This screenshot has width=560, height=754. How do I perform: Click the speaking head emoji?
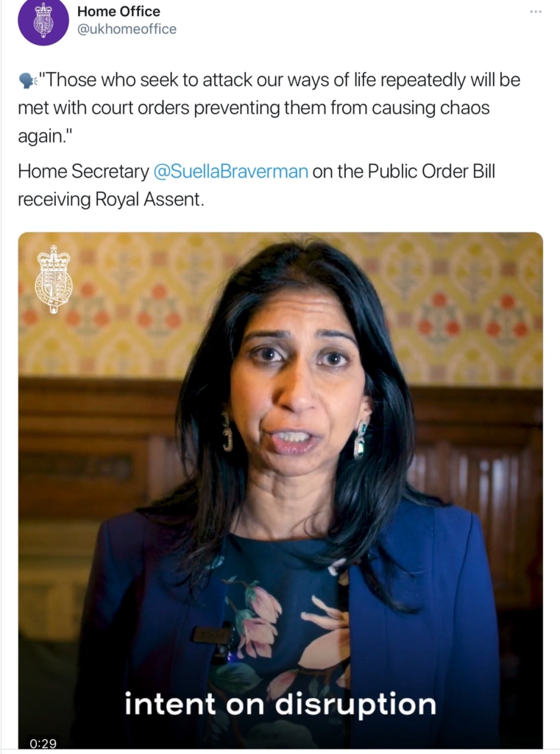coord(28,81)
